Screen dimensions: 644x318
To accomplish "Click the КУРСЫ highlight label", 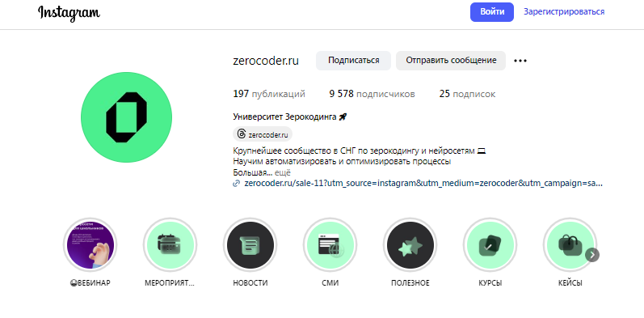I will pos(490,283).
